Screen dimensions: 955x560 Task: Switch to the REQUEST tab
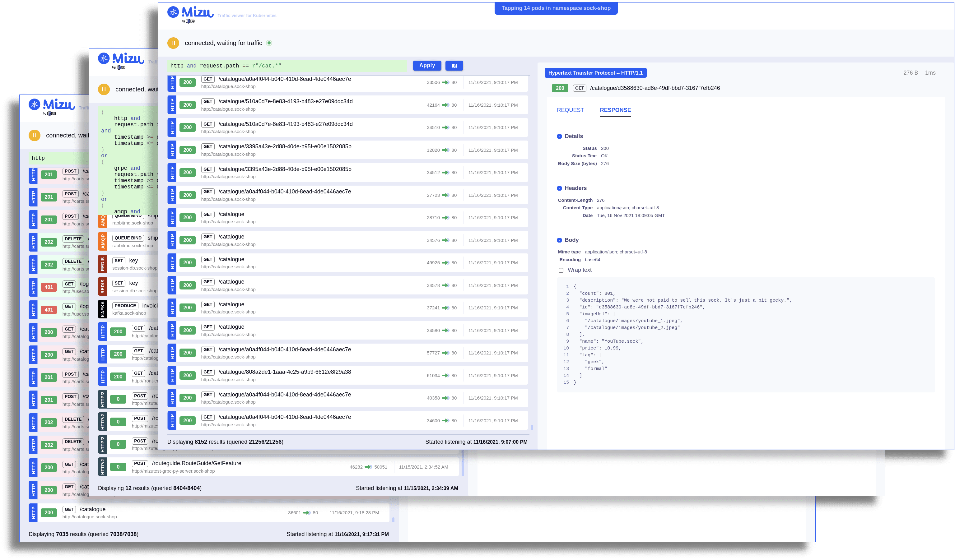(570, 110)
